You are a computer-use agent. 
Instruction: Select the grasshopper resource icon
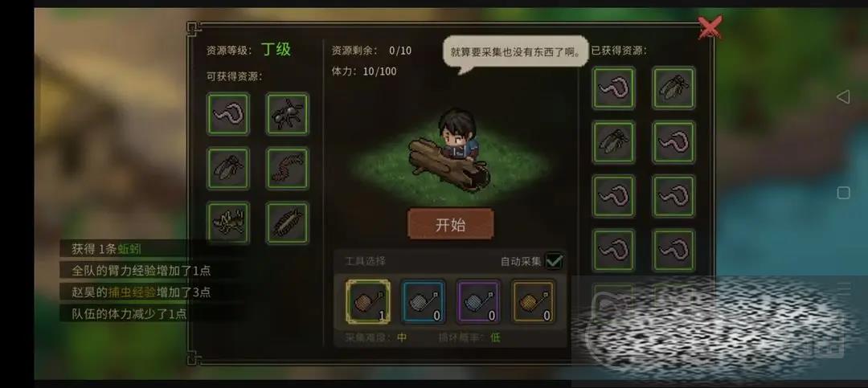click(228, 223)
